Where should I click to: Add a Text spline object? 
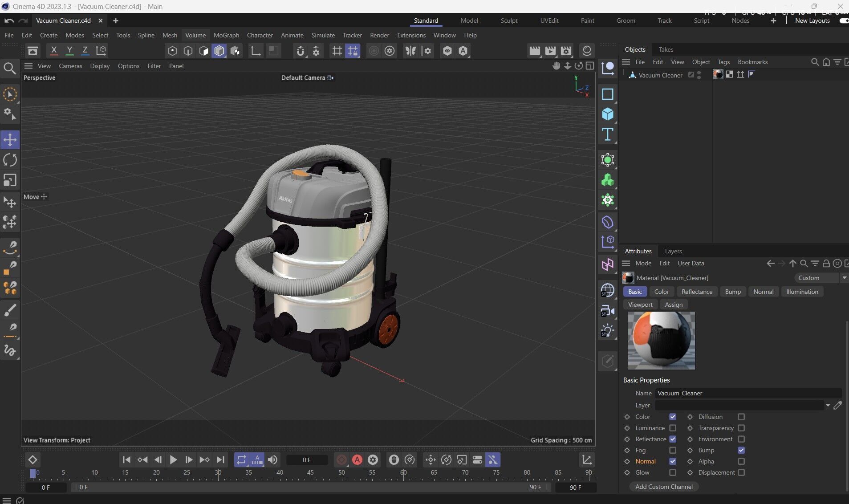[608, 134]
